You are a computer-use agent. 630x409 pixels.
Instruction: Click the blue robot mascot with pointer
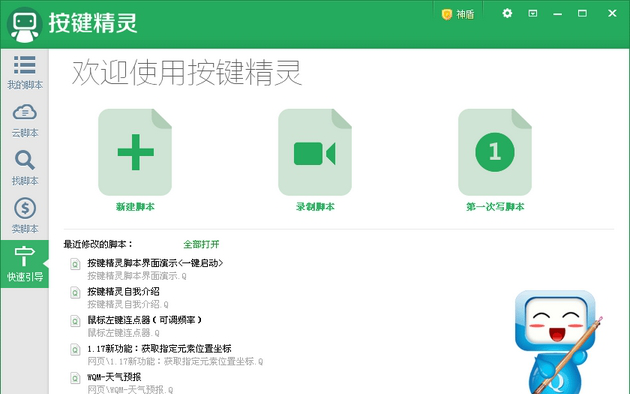[x=558, y=342]
